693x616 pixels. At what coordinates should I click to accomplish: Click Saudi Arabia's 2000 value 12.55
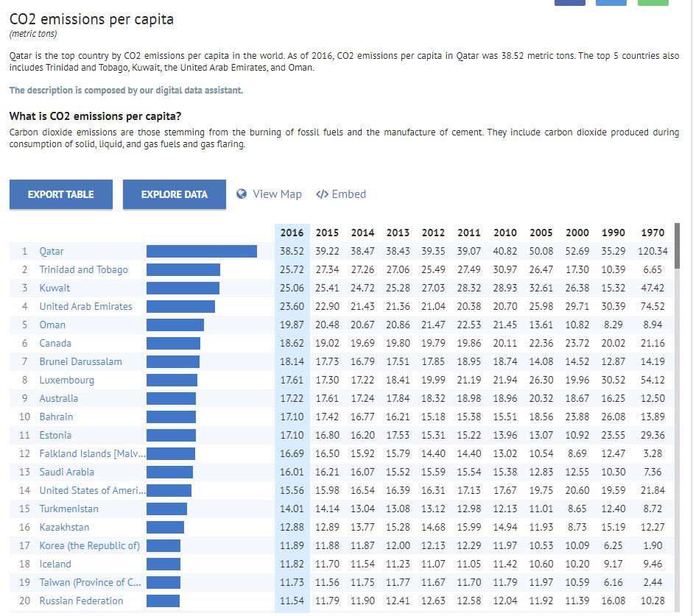click(x=577, y=472)
